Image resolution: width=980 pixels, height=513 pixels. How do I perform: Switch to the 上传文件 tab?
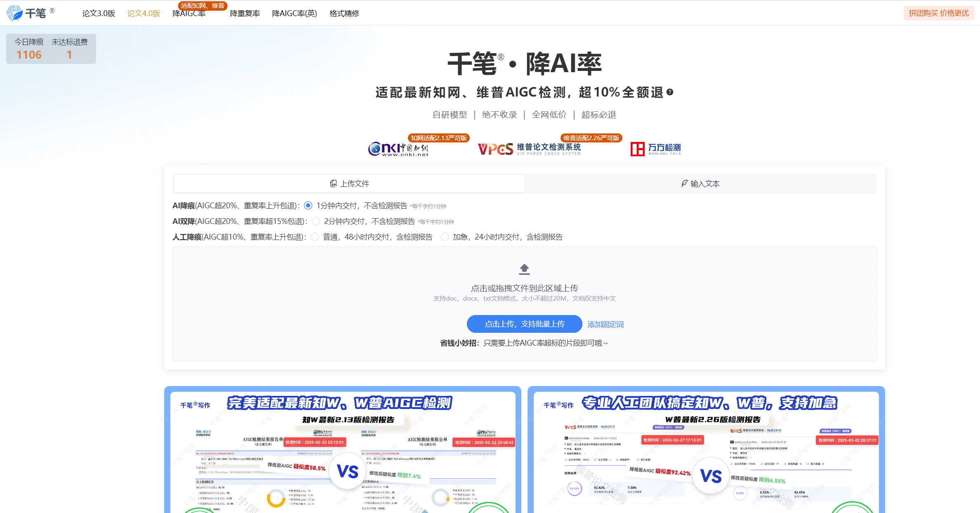(349, 184)
